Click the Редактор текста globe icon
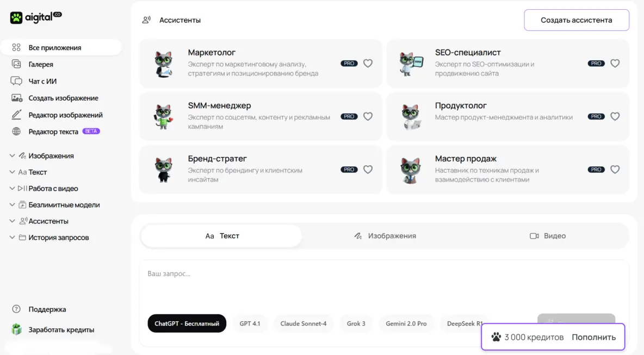Image resolution: width=644 pixels, height=355 pixels. coord(17,132)
